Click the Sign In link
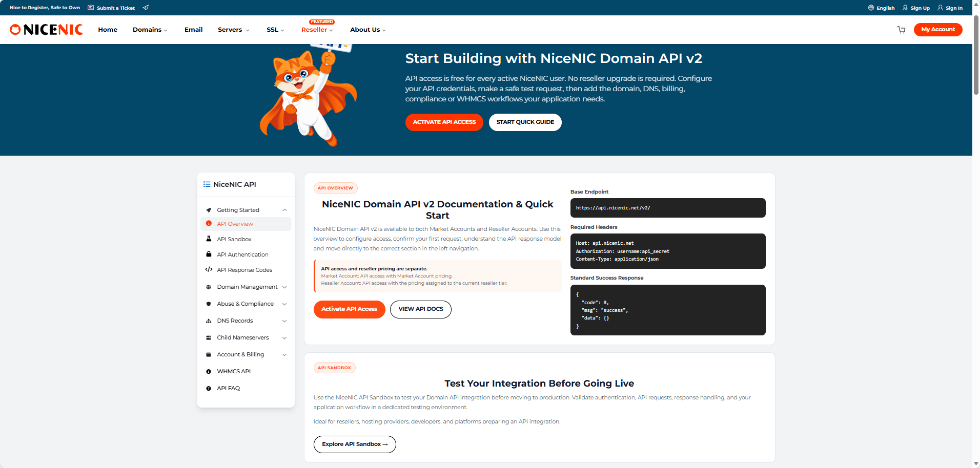Screen dimensions: 980x468 pos(954,8)
